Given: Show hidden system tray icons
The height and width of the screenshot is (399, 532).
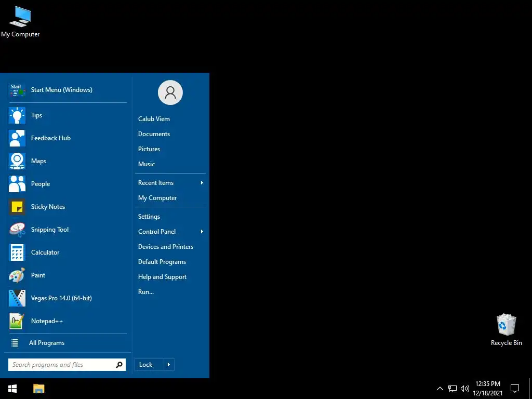Looking at the screenshot, I should [x=440, y=389].
